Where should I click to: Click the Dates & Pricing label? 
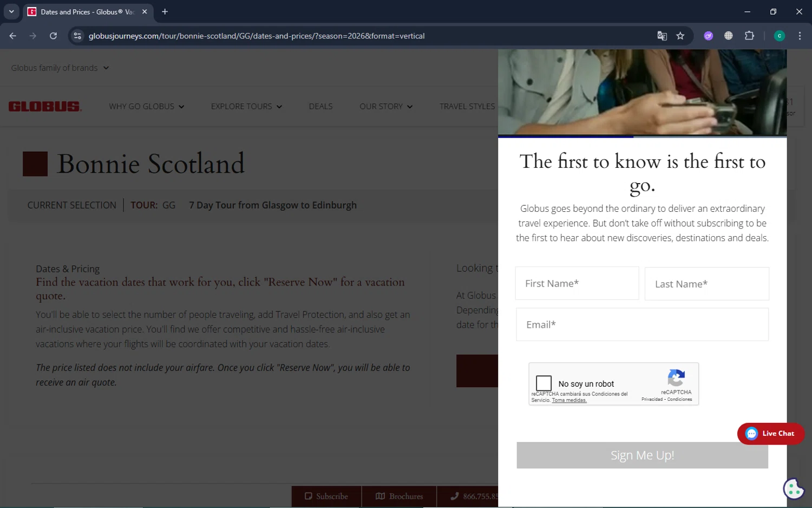[68, 269]
